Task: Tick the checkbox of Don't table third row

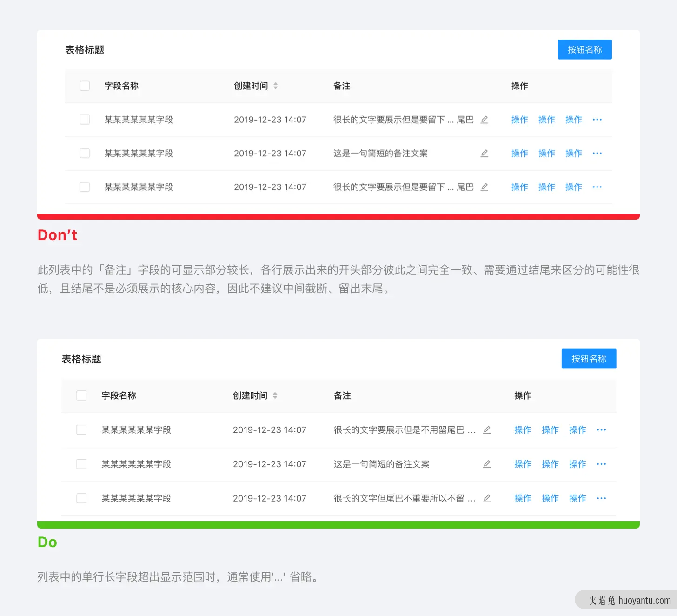Action: pos(85,187)
